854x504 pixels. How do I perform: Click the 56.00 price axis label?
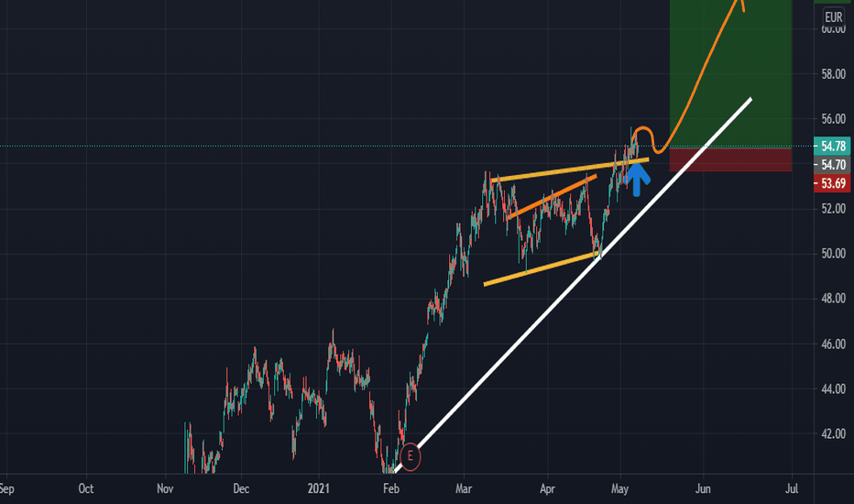[833, 119]
